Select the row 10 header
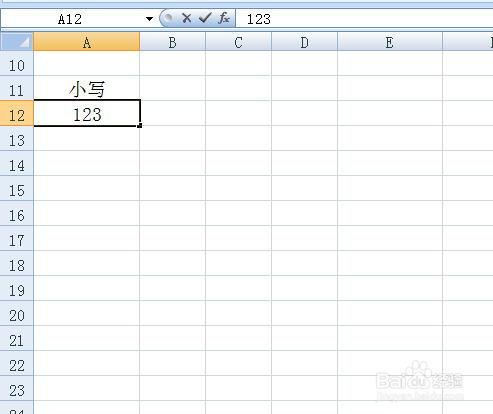The width and height of the screenshot is (493, 414). click(x=17, y=63)
